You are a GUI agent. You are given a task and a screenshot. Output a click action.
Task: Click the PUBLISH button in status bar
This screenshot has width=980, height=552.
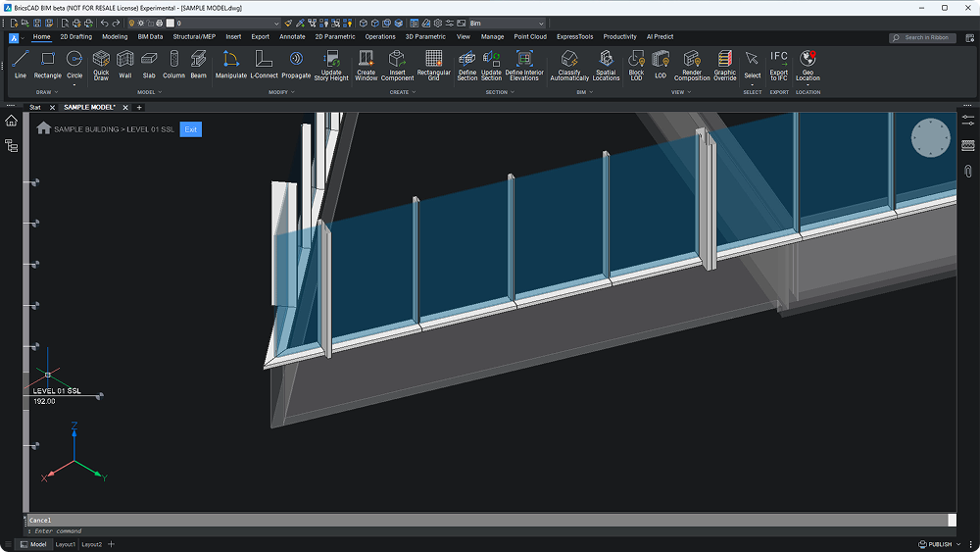938,544
